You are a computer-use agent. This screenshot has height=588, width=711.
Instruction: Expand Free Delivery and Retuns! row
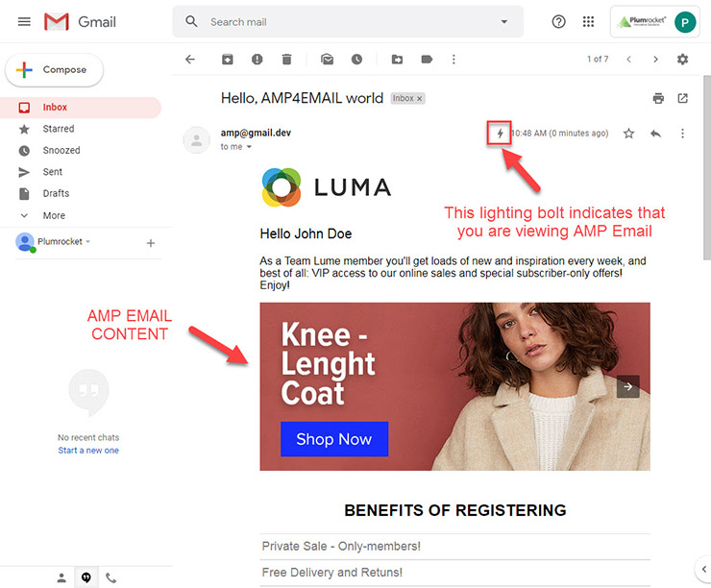pyautogui.click(x=454, y=573)
